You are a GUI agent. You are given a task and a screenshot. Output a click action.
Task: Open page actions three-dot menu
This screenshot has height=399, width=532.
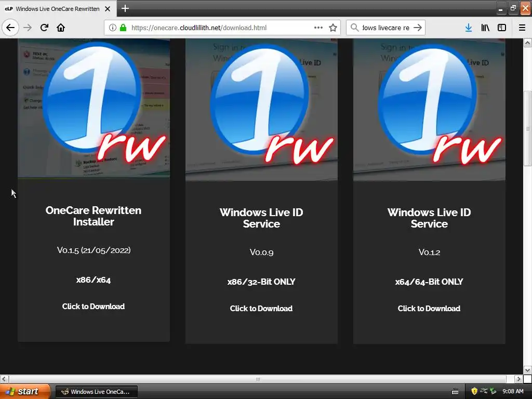318,28
